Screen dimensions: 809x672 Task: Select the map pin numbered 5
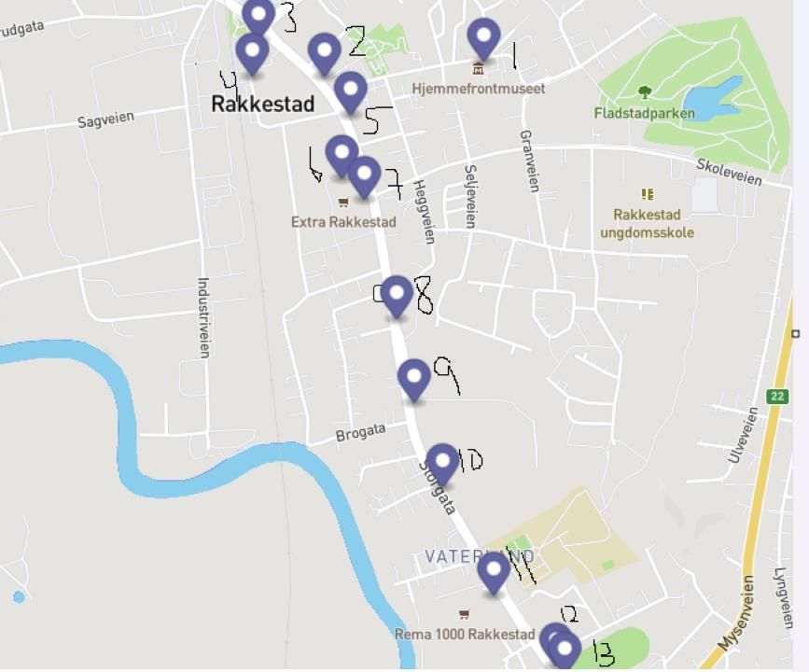coord(350,91)
